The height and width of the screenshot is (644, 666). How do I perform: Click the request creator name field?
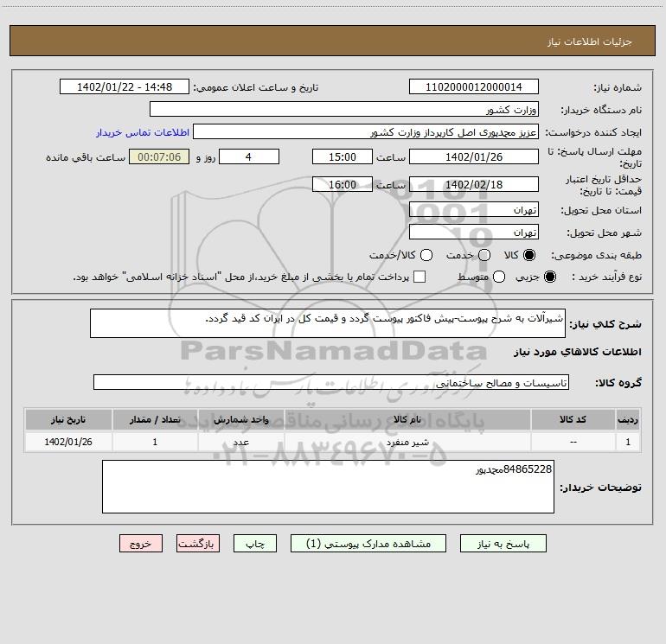tap(366, 131)
